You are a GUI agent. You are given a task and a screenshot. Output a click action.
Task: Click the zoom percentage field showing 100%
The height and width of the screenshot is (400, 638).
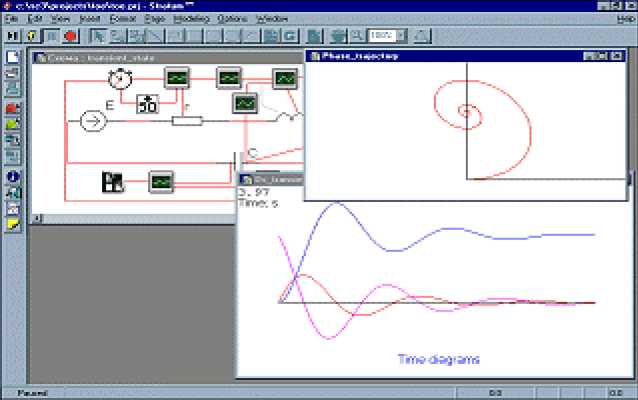click(382, 36)
